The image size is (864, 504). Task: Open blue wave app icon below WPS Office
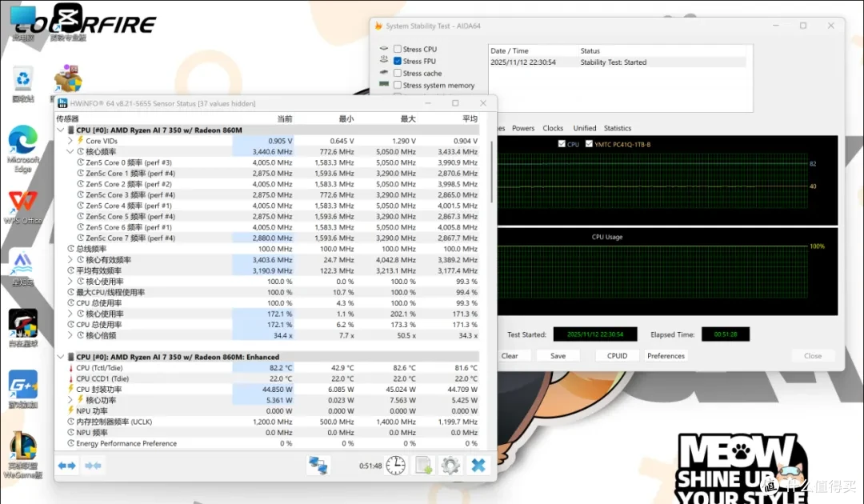22,262
